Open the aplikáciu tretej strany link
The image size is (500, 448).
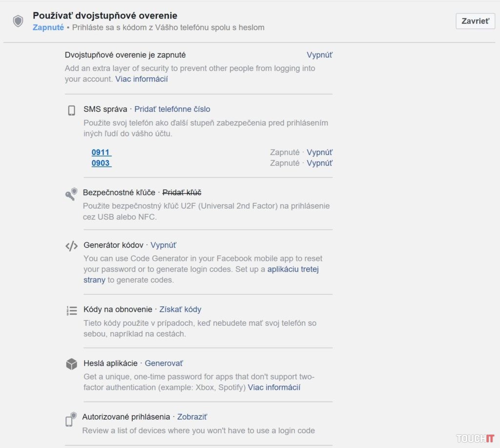[293, 269]
